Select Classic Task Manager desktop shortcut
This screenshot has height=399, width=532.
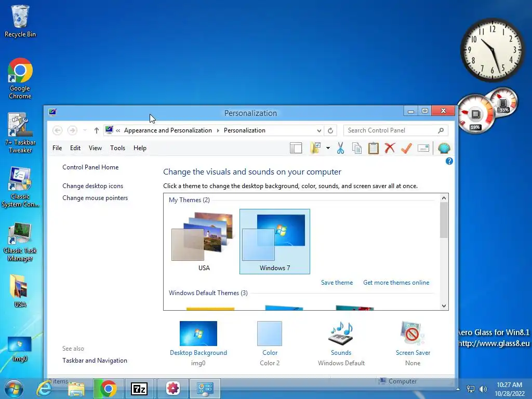point(20,241)
